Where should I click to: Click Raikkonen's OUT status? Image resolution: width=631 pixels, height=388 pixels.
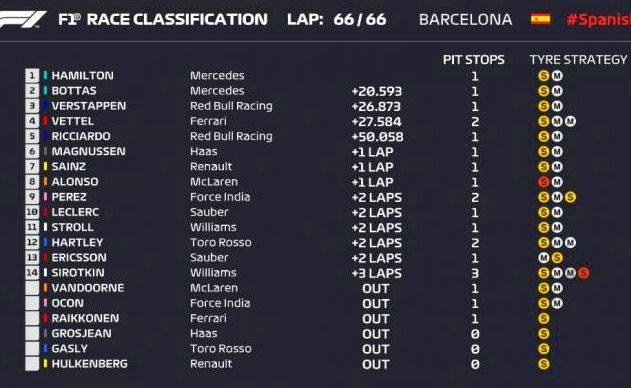376,319
